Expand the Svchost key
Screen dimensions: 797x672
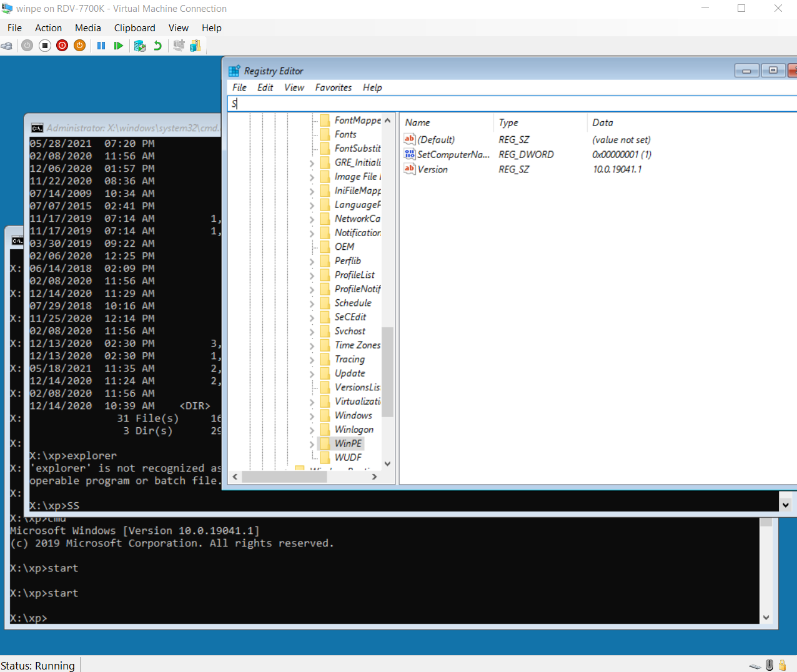(312, 332)
